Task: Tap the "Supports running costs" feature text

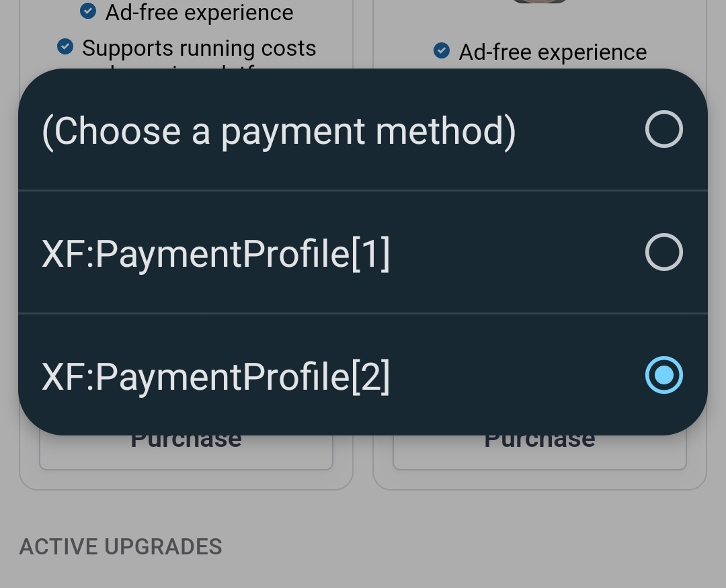Action: click(x=199, y=48)
